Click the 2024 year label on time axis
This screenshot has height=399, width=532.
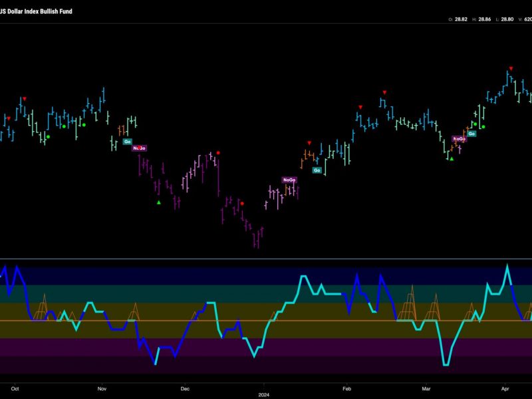(x=263, y=395)
